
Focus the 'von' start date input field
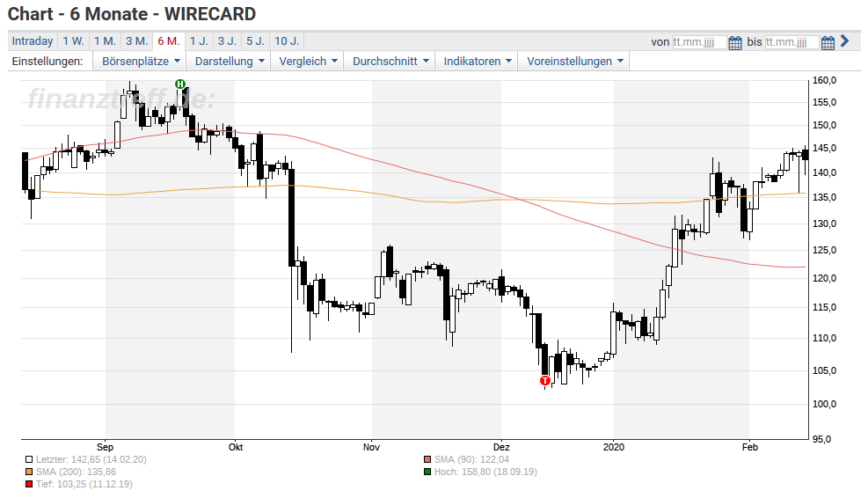(x=699, y=42)
